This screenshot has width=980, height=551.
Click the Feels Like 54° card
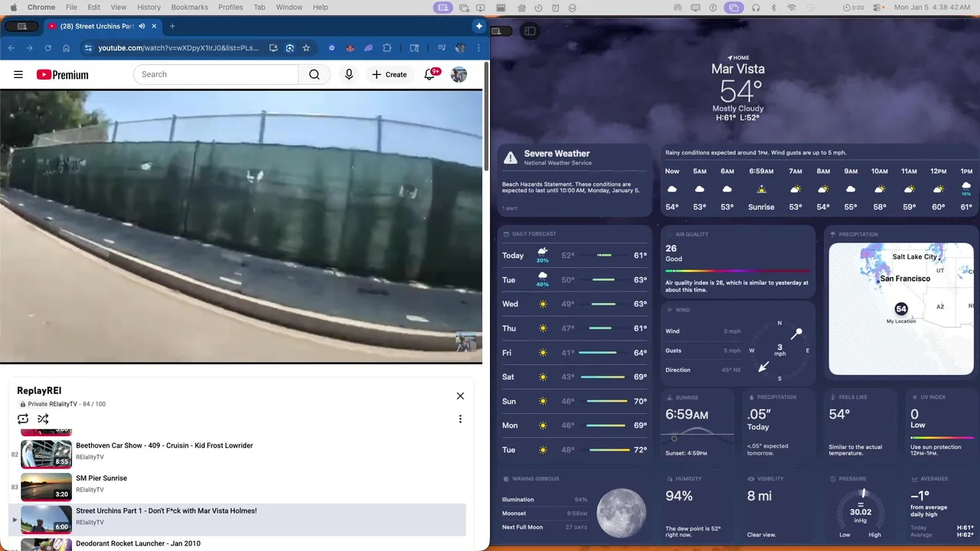coord(861,425)
